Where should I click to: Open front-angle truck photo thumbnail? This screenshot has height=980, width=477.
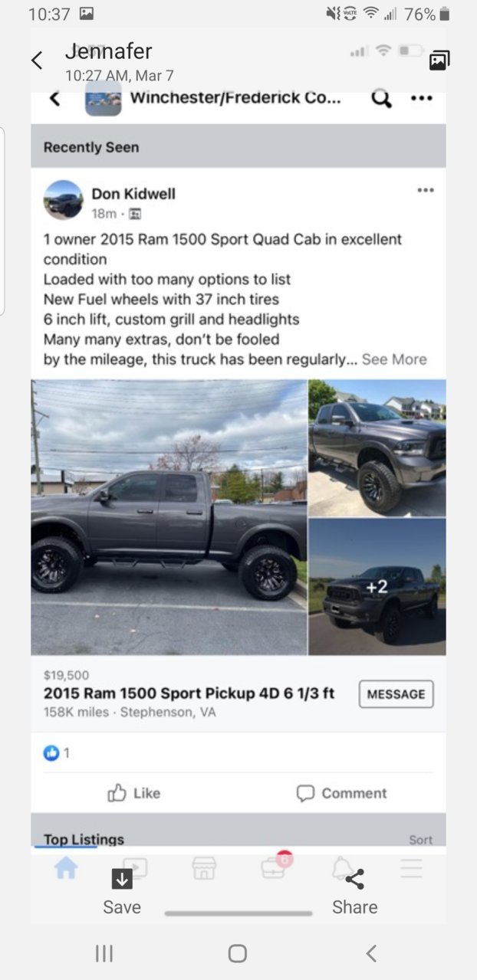(377, 448)
